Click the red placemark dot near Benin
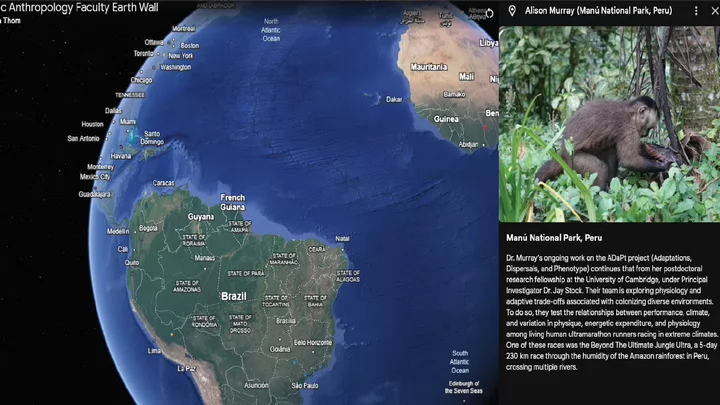 (x=485, y=128)
